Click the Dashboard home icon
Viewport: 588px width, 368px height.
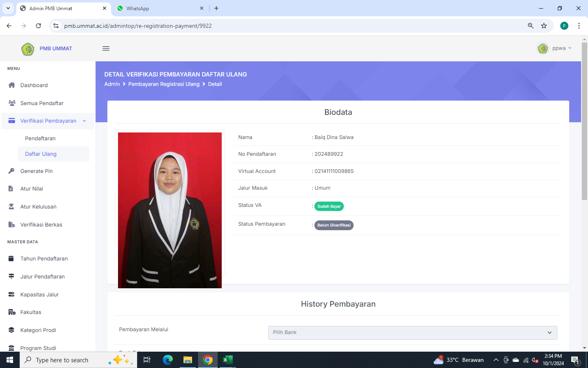click(x=11, y=85)
